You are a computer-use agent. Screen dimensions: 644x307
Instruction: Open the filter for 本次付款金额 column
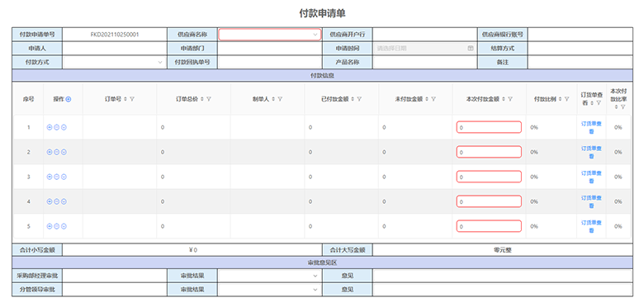point(510,99)
